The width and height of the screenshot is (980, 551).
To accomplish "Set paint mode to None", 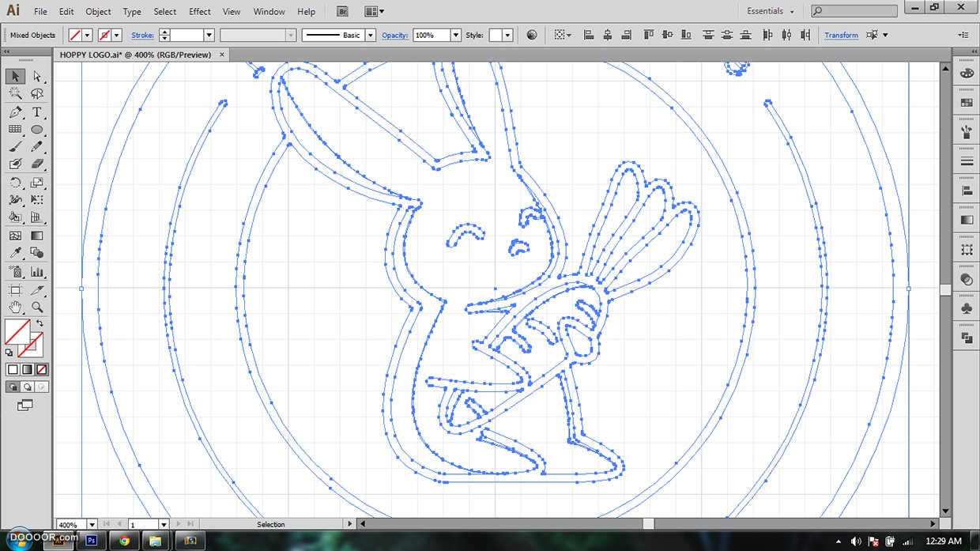I will [41, 369].
